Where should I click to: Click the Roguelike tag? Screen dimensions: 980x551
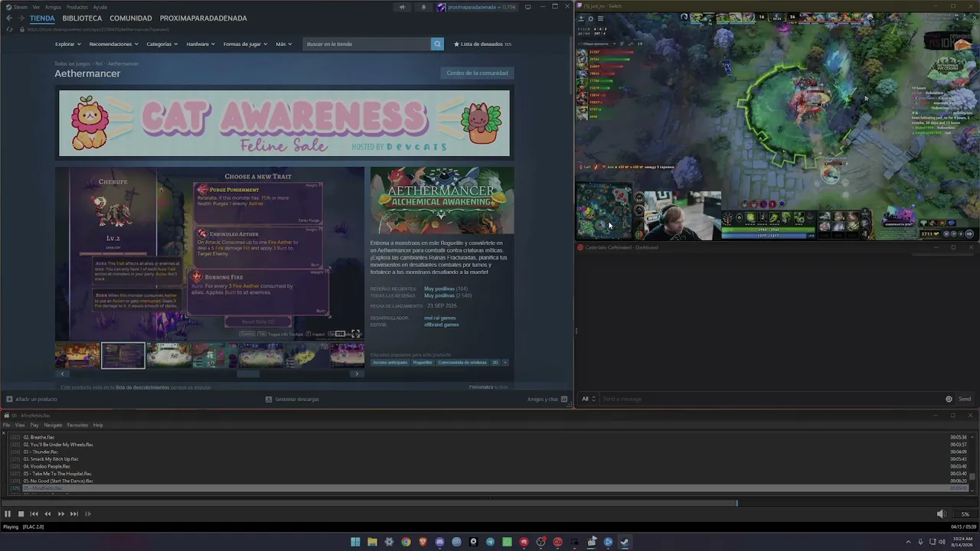click(423, 362)
